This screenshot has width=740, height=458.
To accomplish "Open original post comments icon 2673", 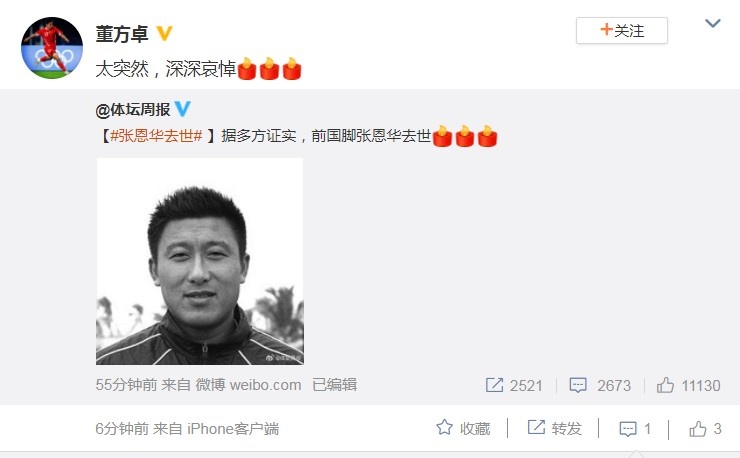I will point(578,385).
